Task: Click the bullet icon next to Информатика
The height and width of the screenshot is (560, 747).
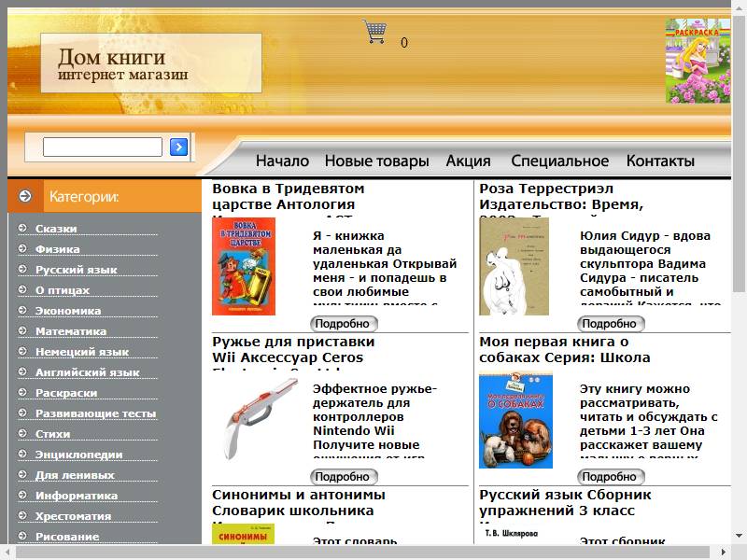Action: pyautogui.click(x=22, y=495)
